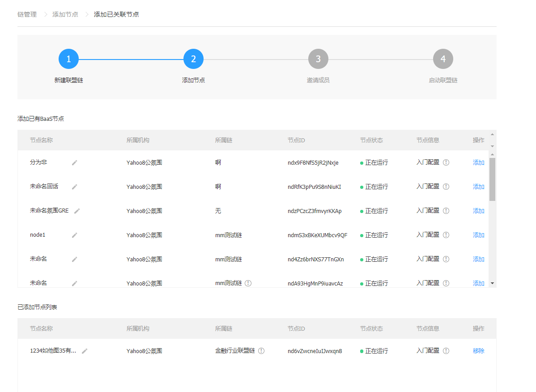536x392 pixels.
Task: Click scrollbar down arrow of node table
Action: [x=492, y=283]
